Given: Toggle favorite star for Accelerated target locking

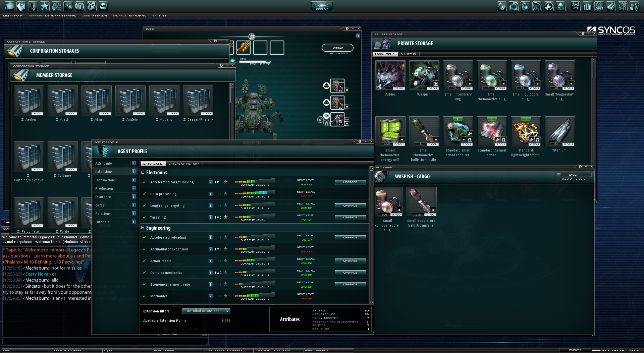Looking at the screenshot, I should (226, 182).
